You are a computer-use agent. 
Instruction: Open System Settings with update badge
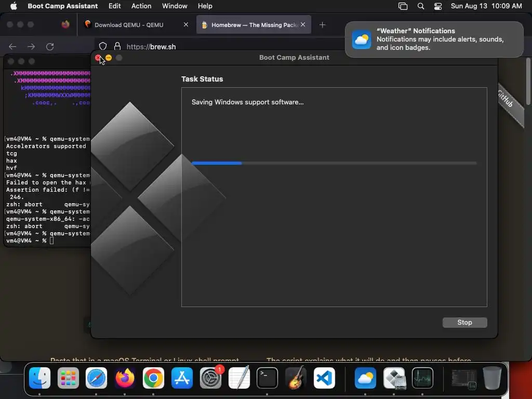click(211, 378)
